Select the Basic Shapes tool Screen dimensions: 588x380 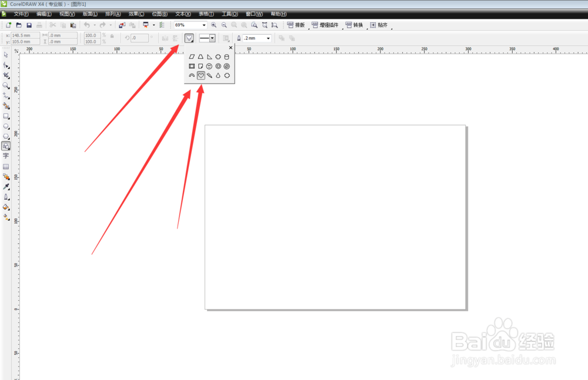pos(6,146)
